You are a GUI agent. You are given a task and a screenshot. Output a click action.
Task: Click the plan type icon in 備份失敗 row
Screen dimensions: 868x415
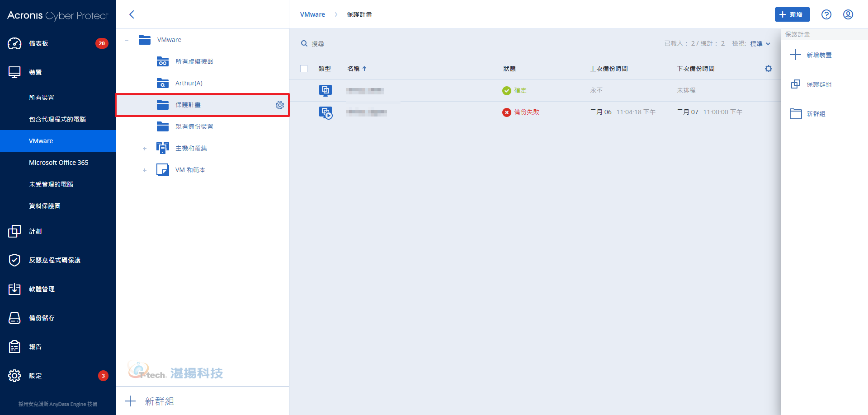click(325, 112)
